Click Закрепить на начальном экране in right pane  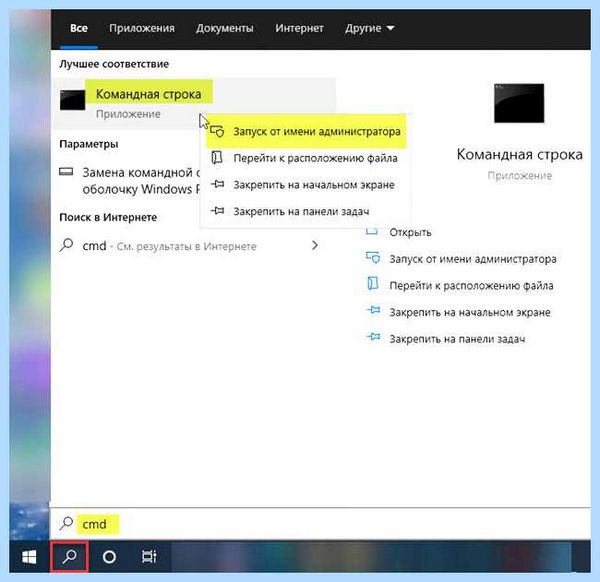[x=470, y=313]
